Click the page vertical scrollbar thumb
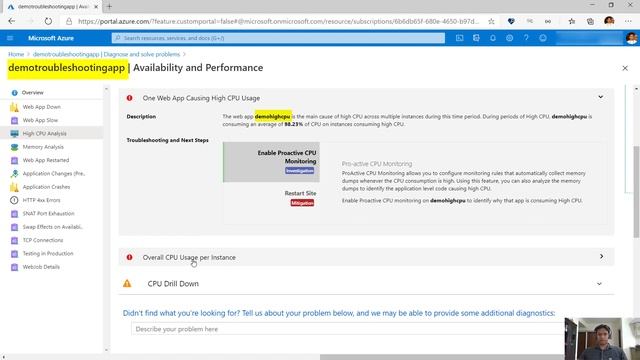Image resolution: width=640 pixels, height=360 pixels. (x=636, y=192)
